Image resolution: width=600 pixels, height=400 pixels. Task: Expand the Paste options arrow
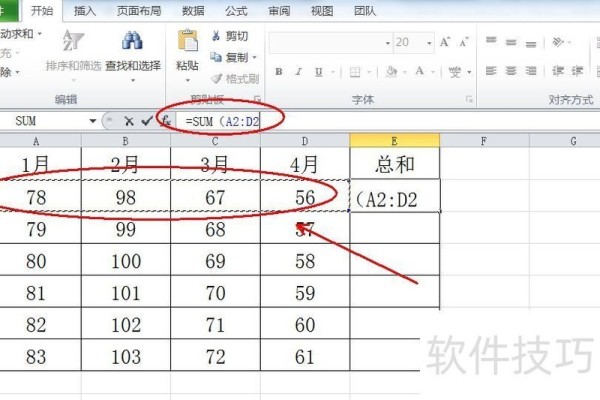coord(188,80)
